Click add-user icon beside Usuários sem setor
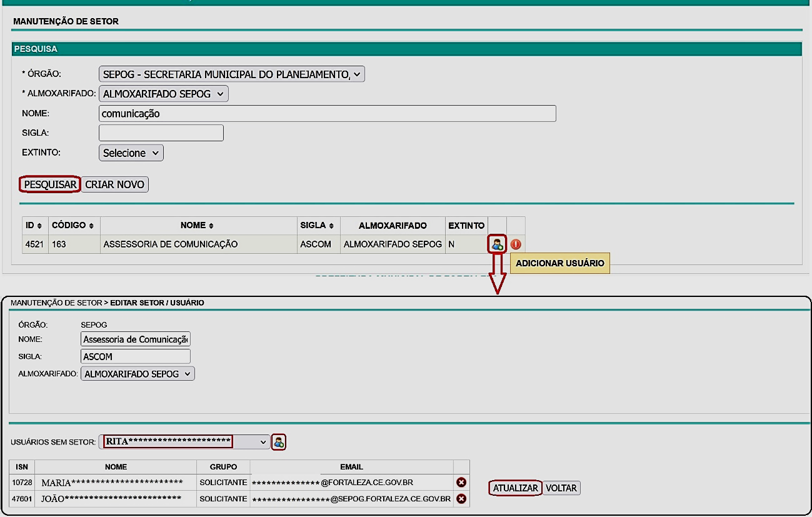 [x=279, y=442]
